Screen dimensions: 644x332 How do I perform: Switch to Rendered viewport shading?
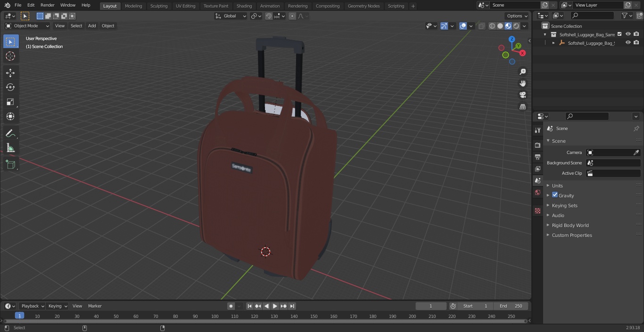(516, 26)
